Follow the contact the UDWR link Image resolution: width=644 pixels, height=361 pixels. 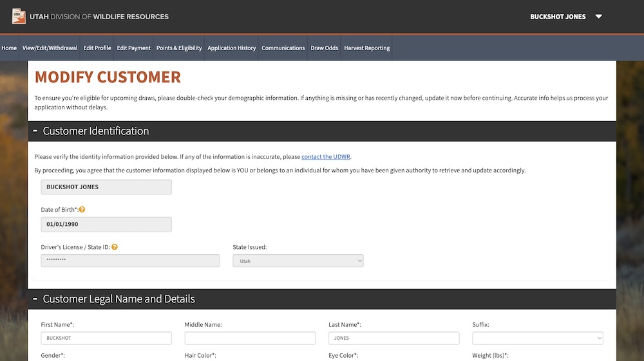(x=326, y=157)
